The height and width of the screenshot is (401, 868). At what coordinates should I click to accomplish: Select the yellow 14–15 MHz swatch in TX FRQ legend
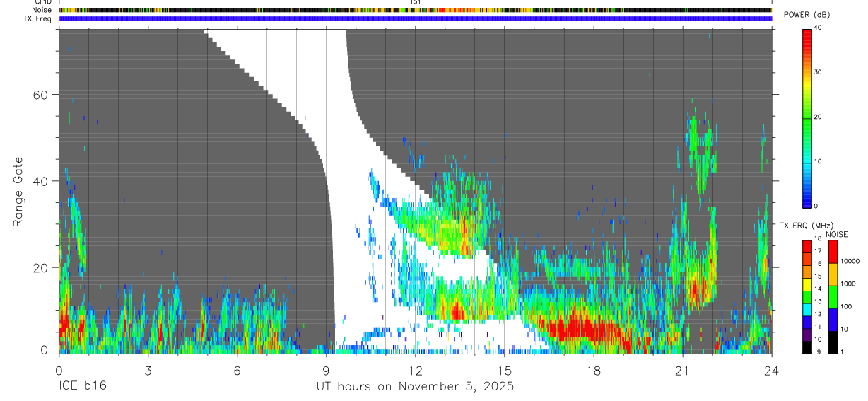pos(807,284)
